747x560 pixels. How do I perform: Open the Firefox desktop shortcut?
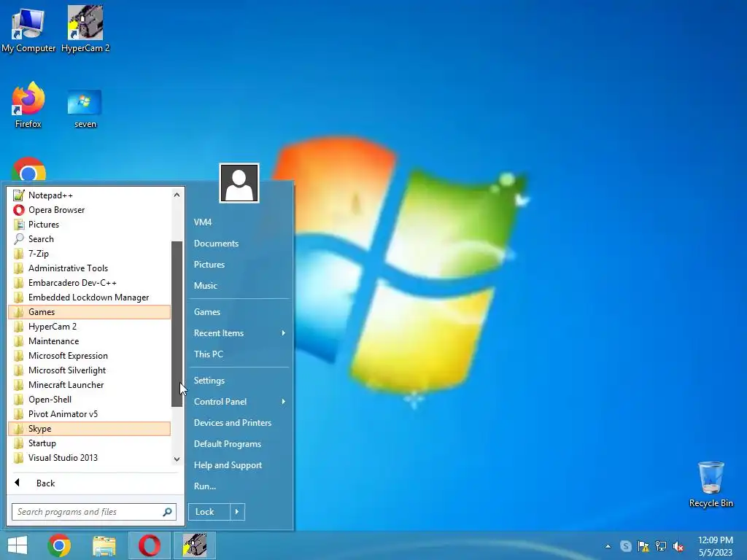point(28,105)
